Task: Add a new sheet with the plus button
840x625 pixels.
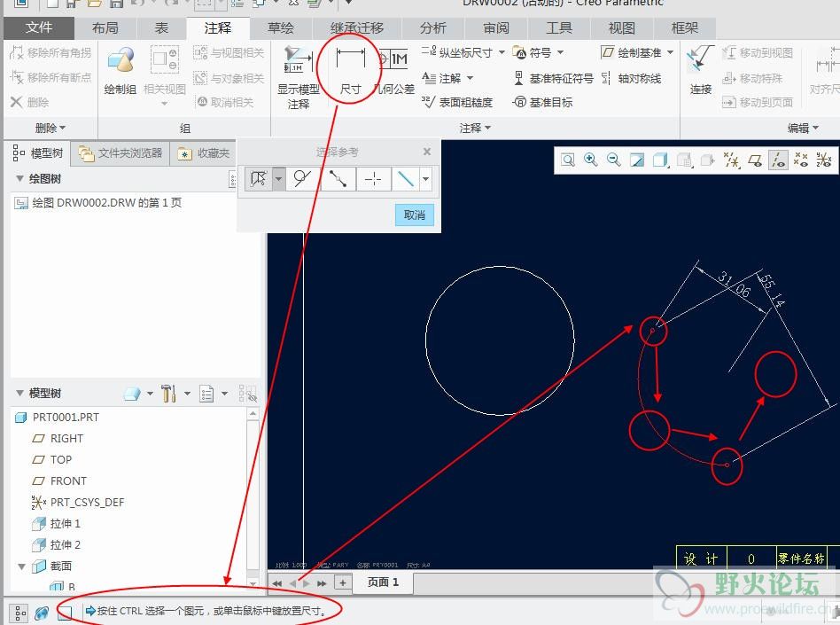Action: click(343, 582)
